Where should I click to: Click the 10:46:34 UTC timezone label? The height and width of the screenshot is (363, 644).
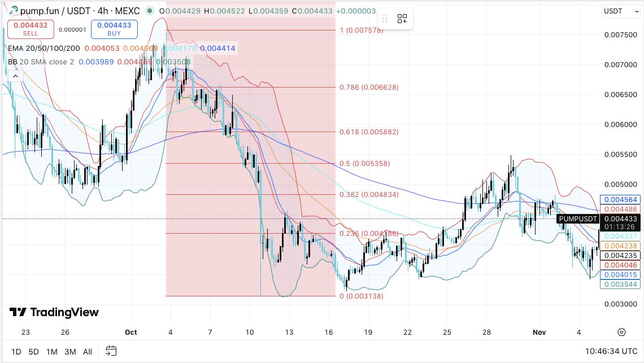click(611, 351)
